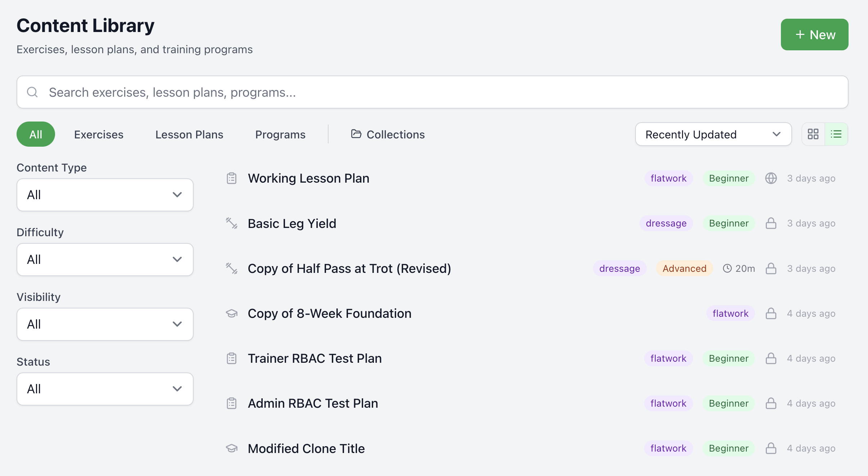Open the Content Type dropdown
The height and width of the screenshot is (476, 868).
pyautogui.click(x=104, y=194)
